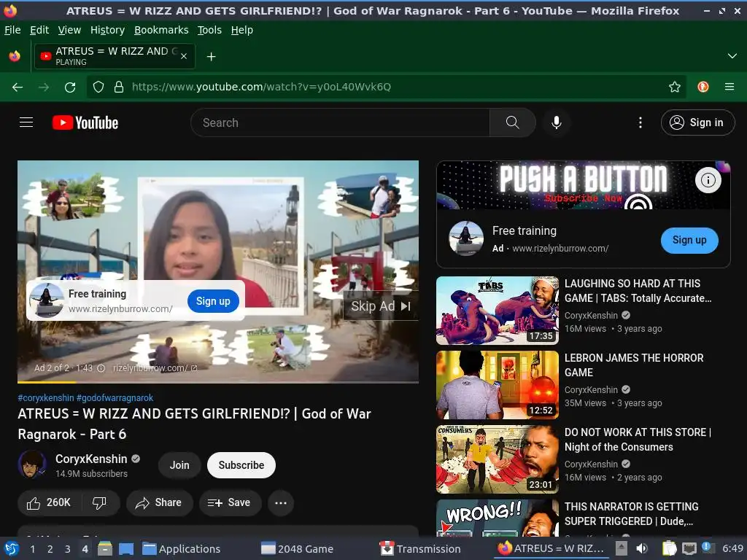
Task: Share this video
Action: 159,503
